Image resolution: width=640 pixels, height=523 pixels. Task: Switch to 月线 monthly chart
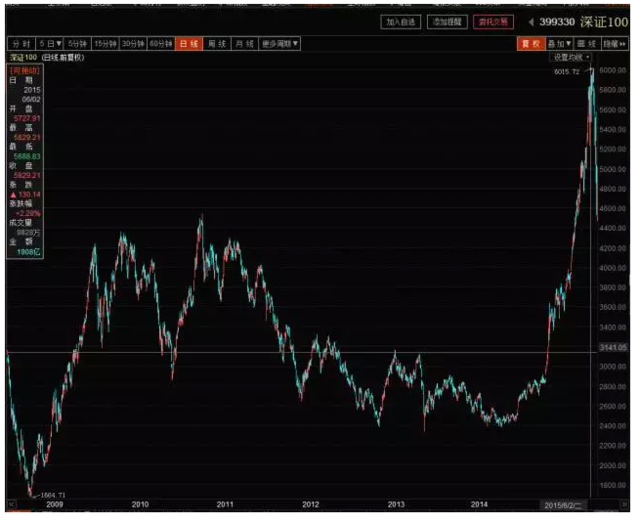(243, 44)
